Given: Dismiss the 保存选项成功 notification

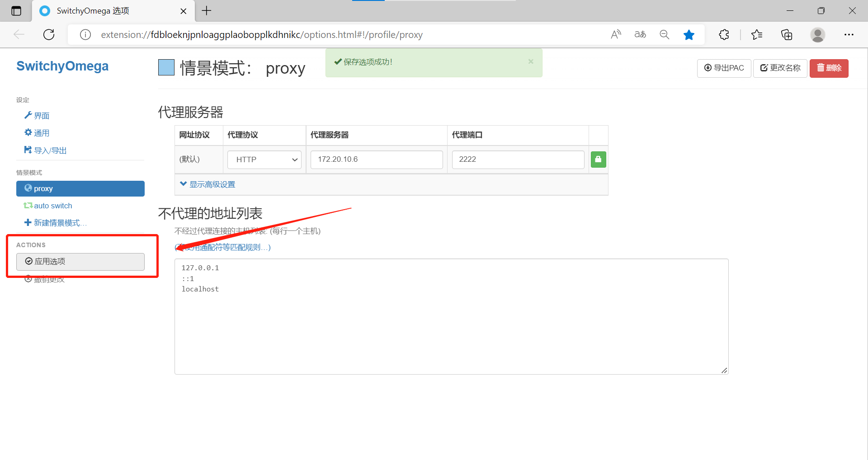Looking at the screenshot, I should pyautogui.click(x=530, y=61).
